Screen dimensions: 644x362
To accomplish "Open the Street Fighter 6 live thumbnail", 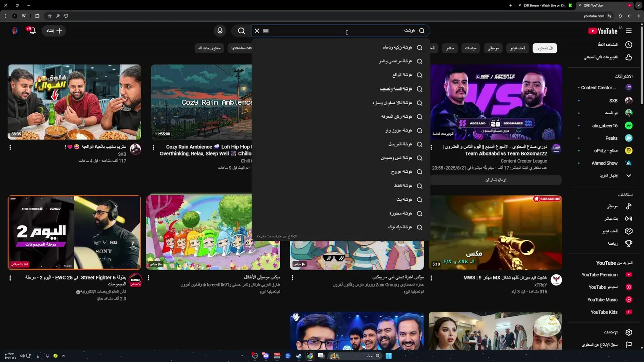I will click(74, 233).
